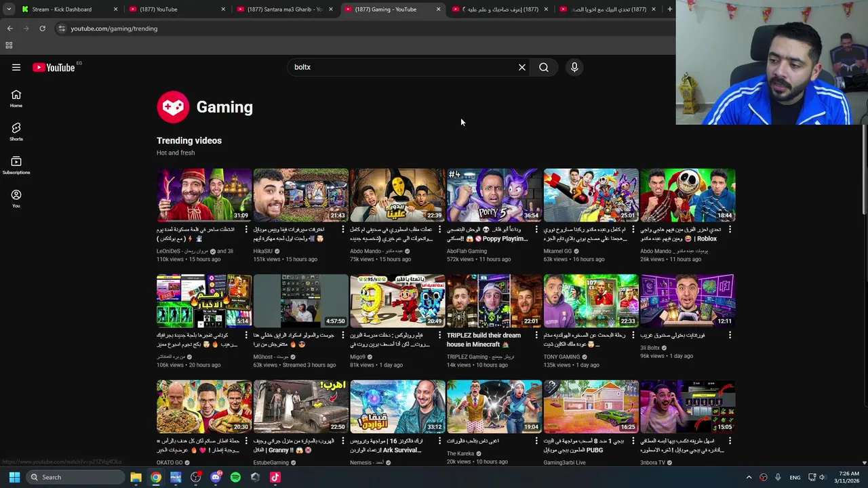The image size is (868, 488).
Task: Open the TikTok app in the taskbar
Action: coord(275,477)
